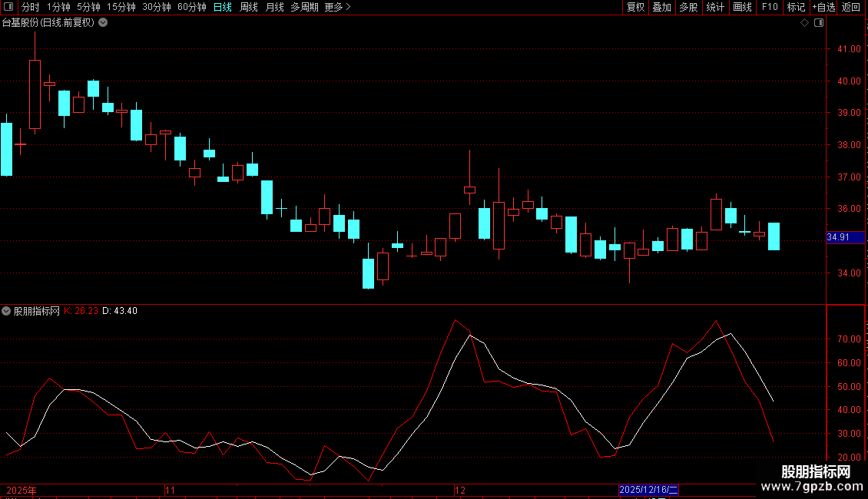The width and height of the screenshot is (868, 499).
Task: Open 多周期 multi-period view
Action: point(304,7)
